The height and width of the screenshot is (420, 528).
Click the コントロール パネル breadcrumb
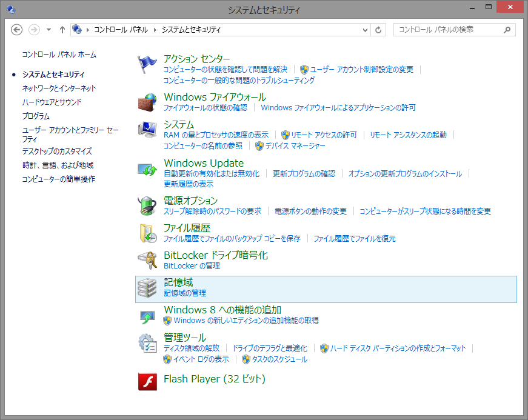tap(121, 30)
